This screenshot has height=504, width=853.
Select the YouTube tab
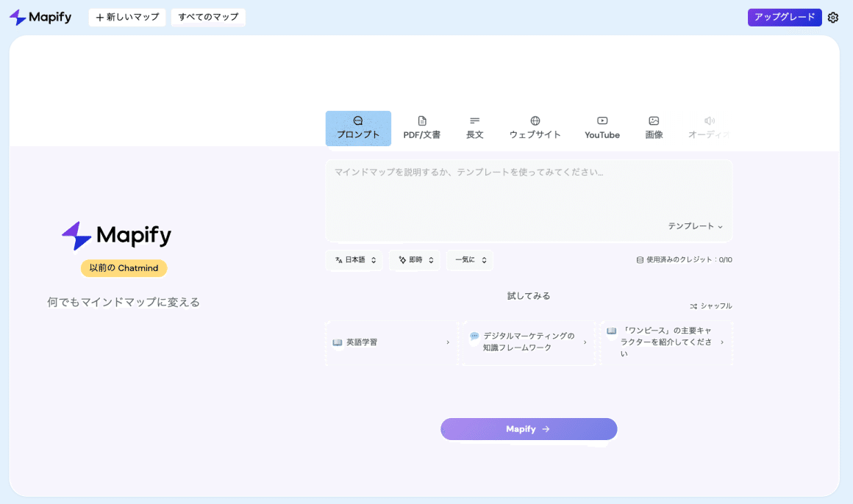(602, 129)
